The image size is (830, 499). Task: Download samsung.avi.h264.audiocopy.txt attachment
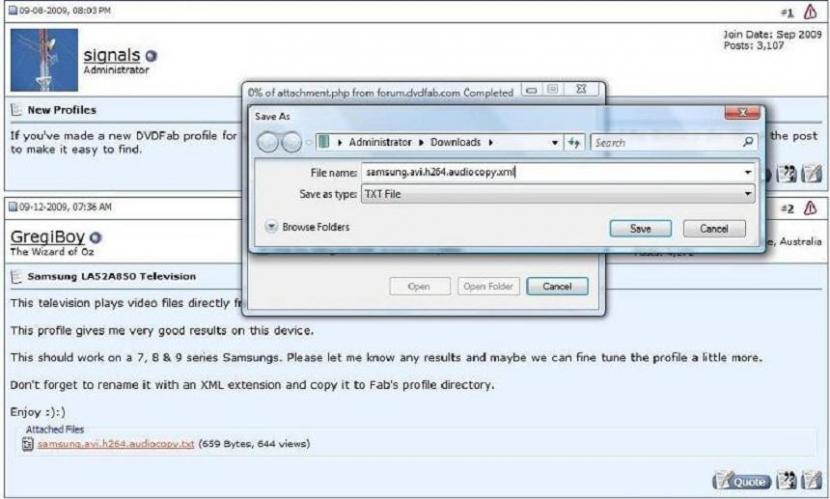tap(115, 443)
